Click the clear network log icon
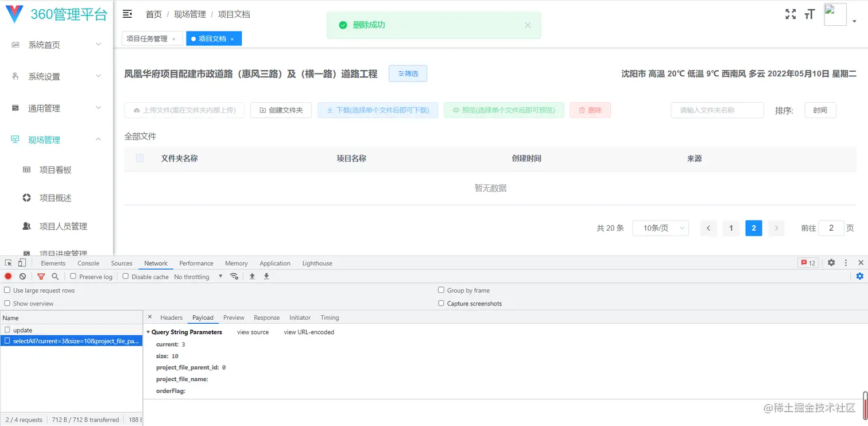 (22, 276)
